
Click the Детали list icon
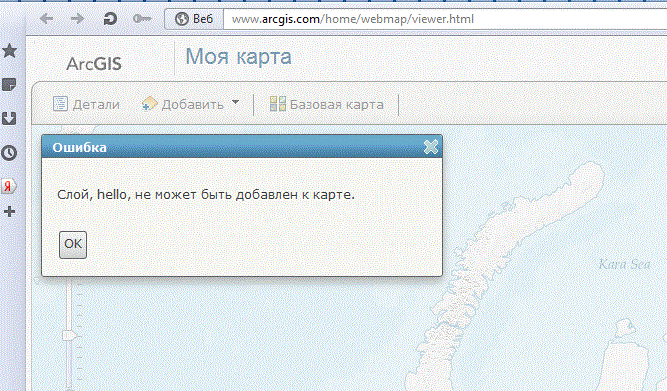(60, 104)
